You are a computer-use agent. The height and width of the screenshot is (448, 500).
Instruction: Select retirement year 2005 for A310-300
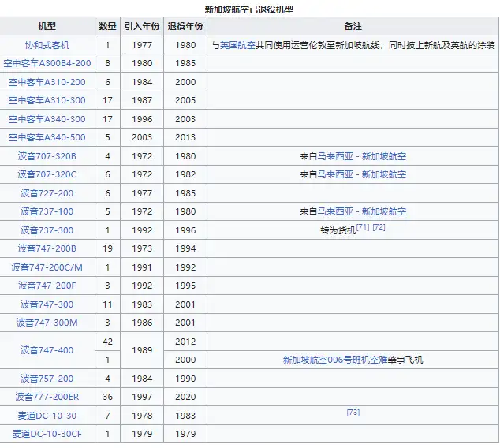185,100
